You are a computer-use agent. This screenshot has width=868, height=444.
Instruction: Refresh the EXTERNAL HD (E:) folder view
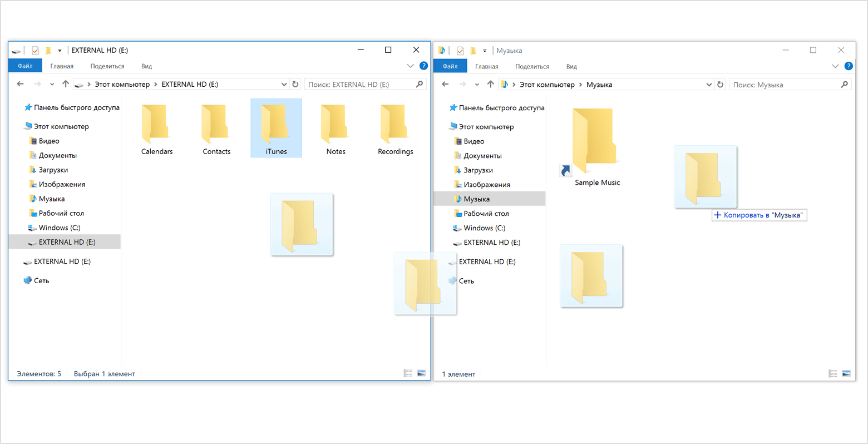[x=295, y=85]
